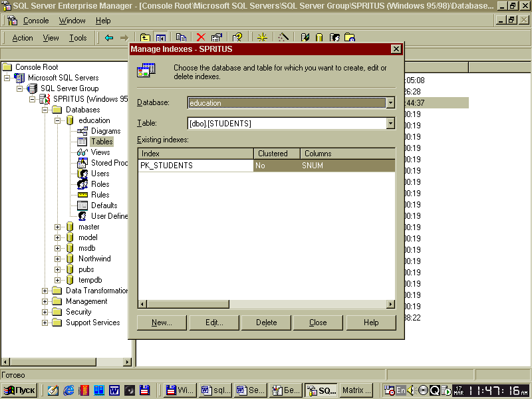Toggle the Show/Hide console tree icon

click(160, 38)
